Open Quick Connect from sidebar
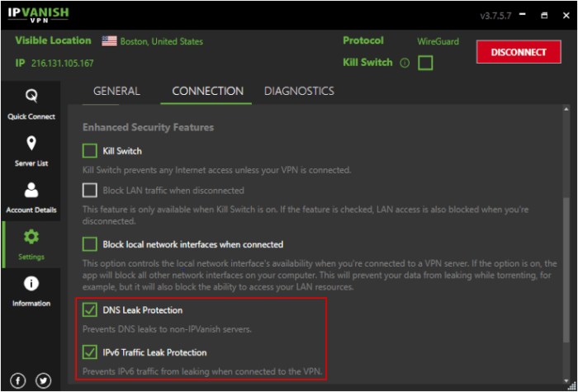The width and height of the screenshot is (578, 392). 31,105
